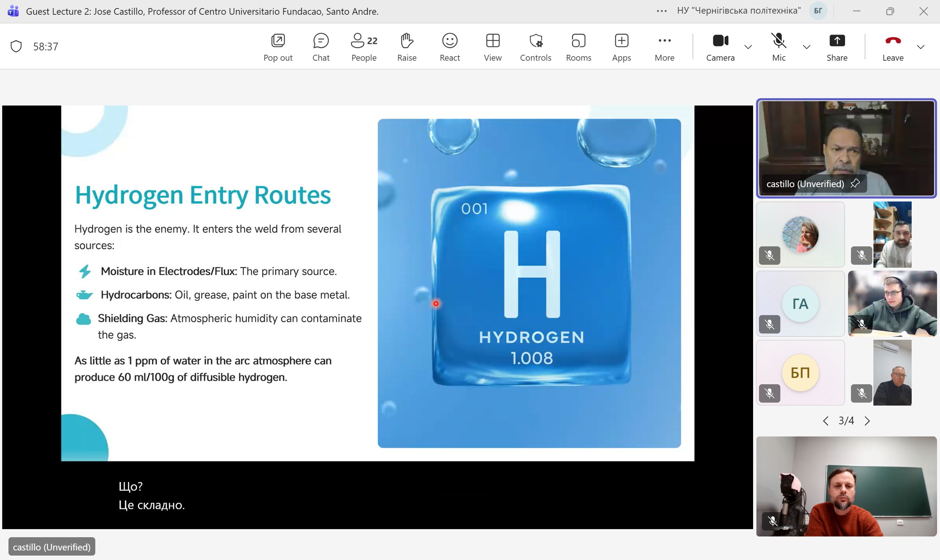Viewport: 940px width, 560px height.
Task: Expand the Mic options dropdown arrow
Action: [806, 47]
